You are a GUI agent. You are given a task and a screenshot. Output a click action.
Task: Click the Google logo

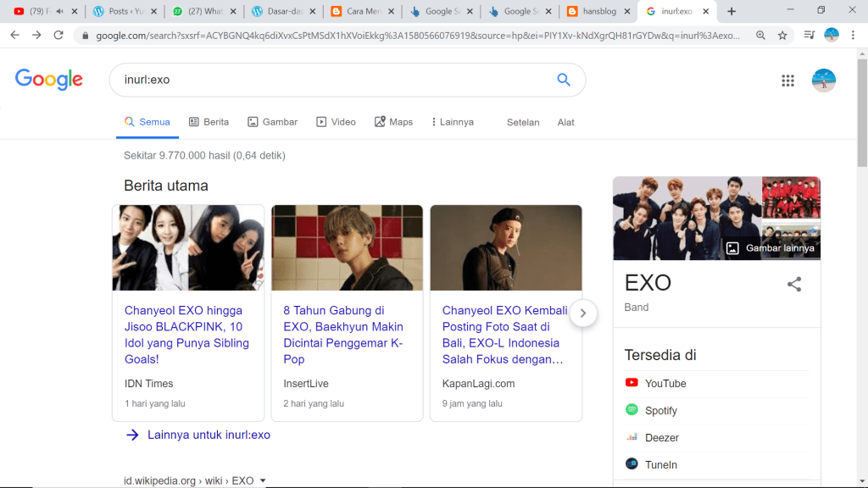[49, 80]
